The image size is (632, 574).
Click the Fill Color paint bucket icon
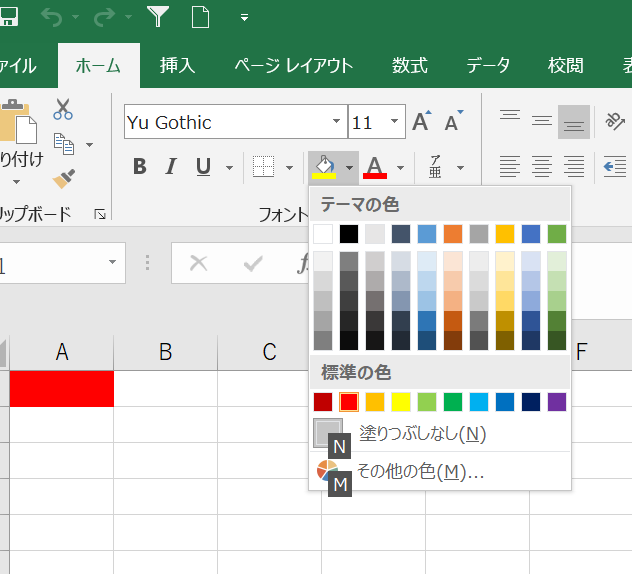click(x=324, y=166)
